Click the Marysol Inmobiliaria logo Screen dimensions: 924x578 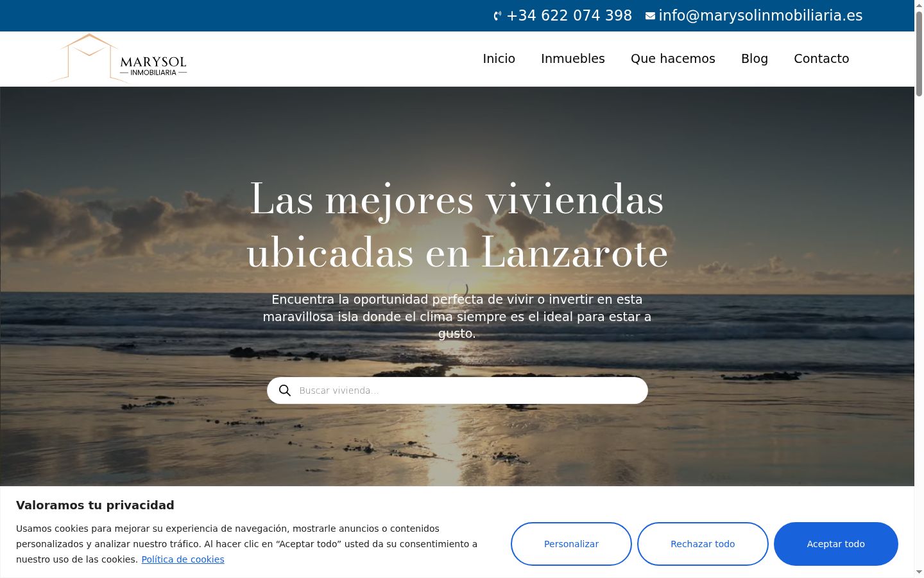coord(119,58)
